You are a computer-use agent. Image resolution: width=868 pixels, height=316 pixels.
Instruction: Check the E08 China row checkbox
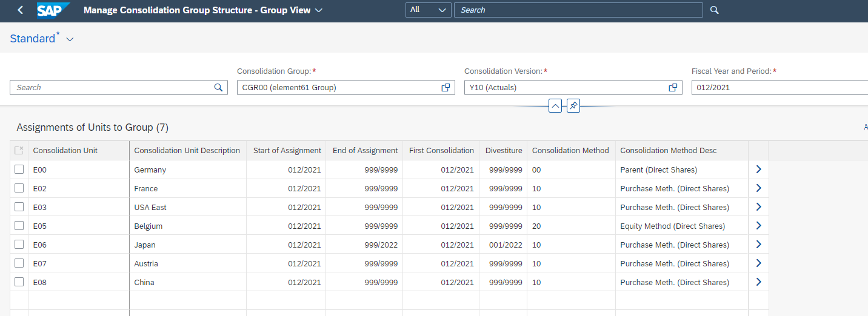tap(19, 282)
